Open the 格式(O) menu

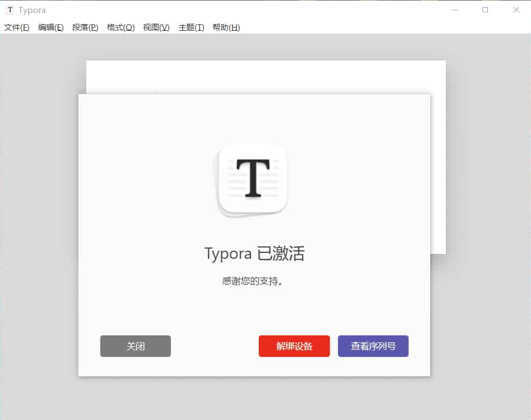(121, 27)
